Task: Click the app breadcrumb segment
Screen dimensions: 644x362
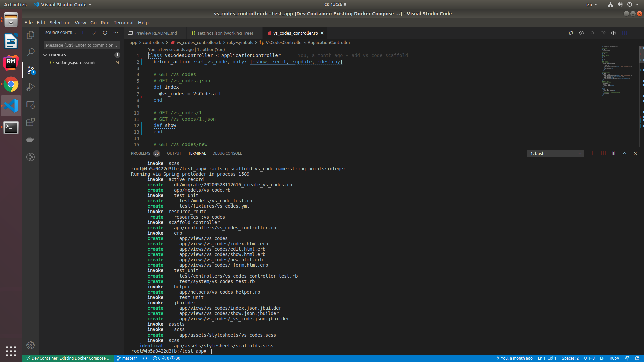Action: click(133, 42)
